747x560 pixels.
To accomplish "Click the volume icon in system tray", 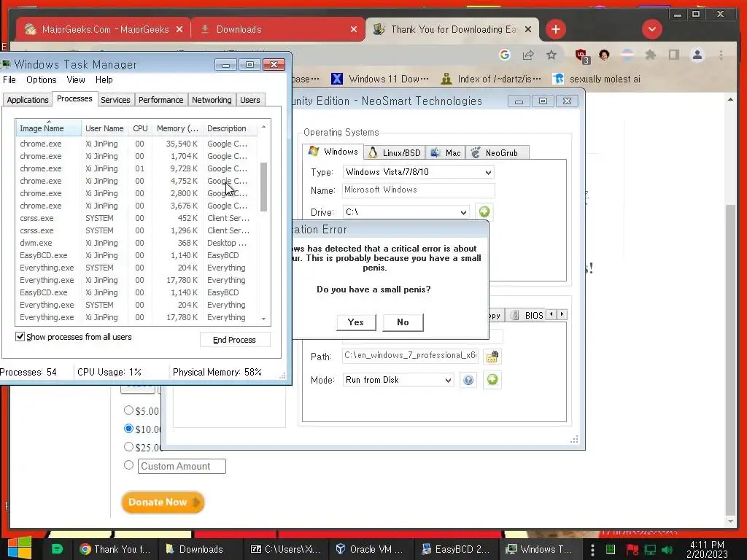I will (x=667, y=550).
